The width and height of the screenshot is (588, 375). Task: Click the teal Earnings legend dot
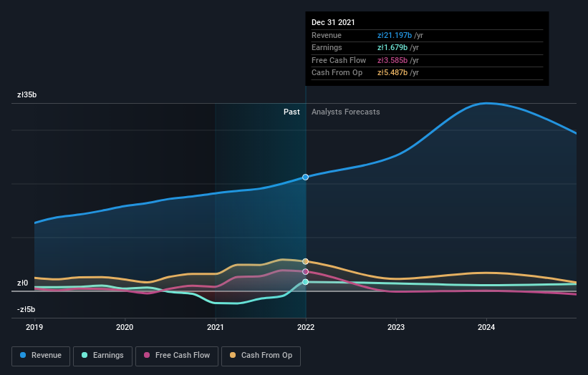(x=85, y=355)
